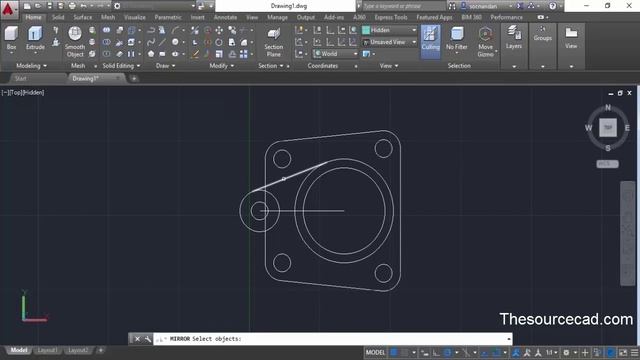Viewport: 640px width, 360px height.
Task: Select the Box solid tool
Action: coord(11,38)
